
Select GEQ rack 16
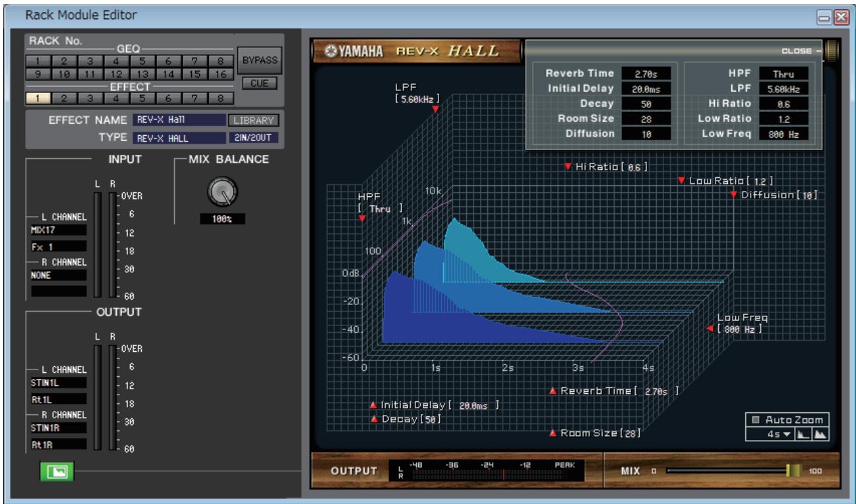pyautogui.click(x=221, y=74)
